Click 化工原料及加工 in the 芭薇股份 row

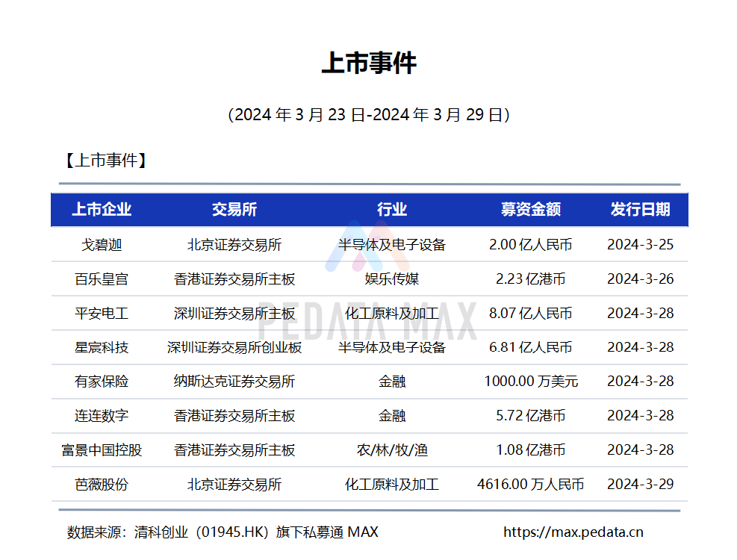tap(391, 484)
